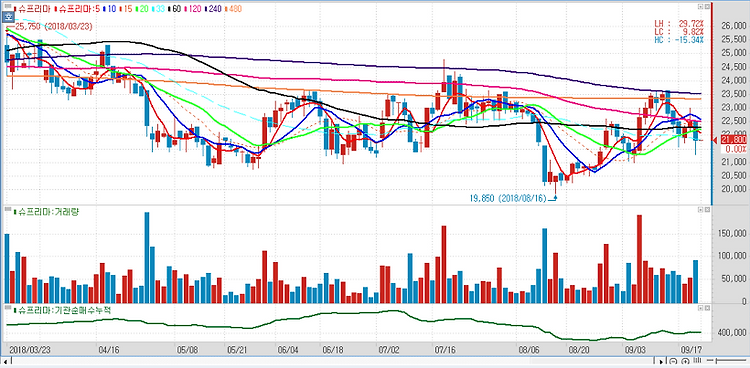
Task: Select the 슈프리마:5 moving average legend
Action: tap(77, 9)
